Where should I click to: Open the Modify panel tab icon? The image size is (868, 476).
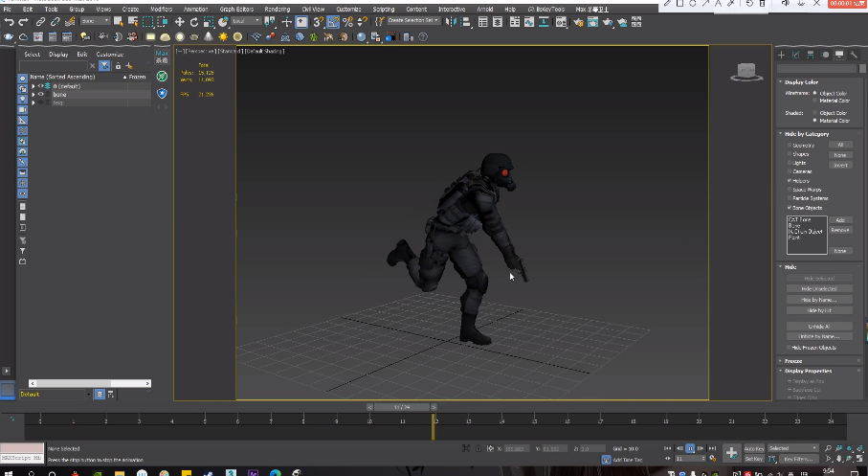click(x=796, y=55)
